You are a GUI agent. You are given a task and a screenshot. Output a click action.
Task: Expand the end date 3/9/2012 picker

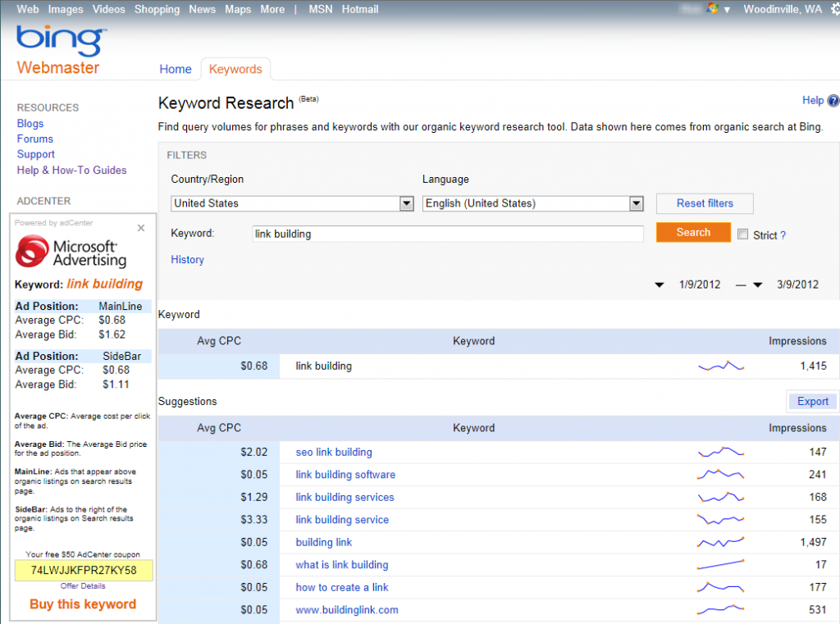click(757, 285)
